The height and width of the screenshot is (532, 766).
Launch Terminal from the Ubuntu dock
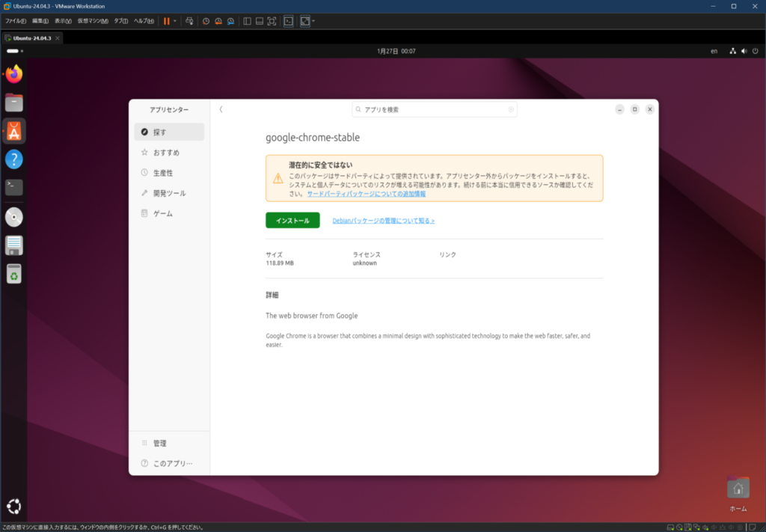click(x=14, y=188)
